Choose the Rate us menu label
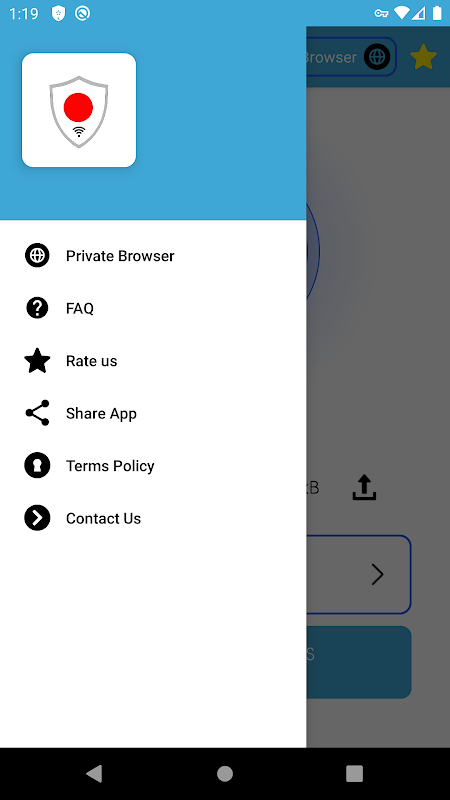The image size is (450, 800). coord(91,361)
